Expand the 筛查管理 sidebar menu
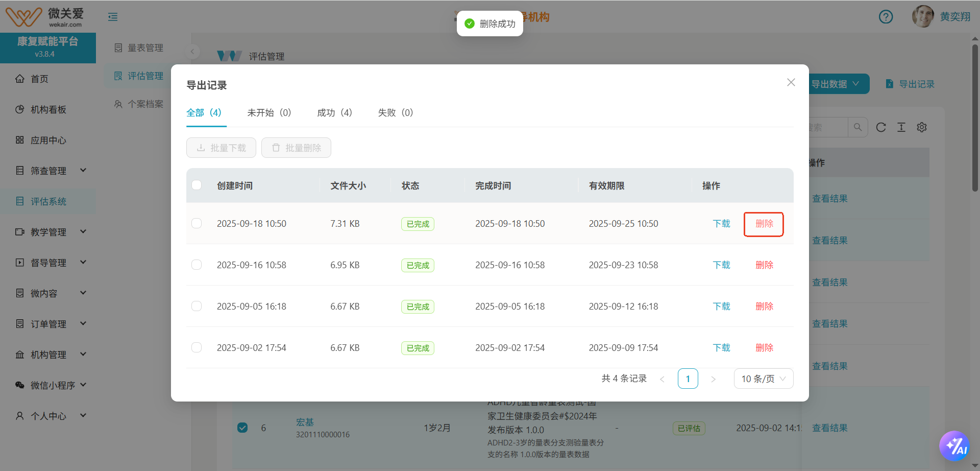 (51, 171)
